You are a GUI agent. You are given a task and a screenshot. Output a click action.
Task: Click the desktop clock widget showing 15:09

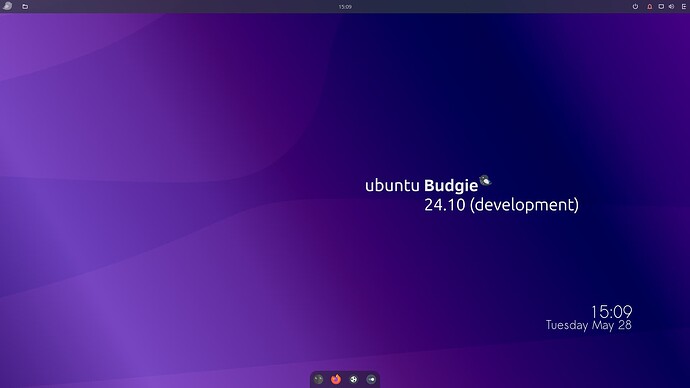[611, 312]
